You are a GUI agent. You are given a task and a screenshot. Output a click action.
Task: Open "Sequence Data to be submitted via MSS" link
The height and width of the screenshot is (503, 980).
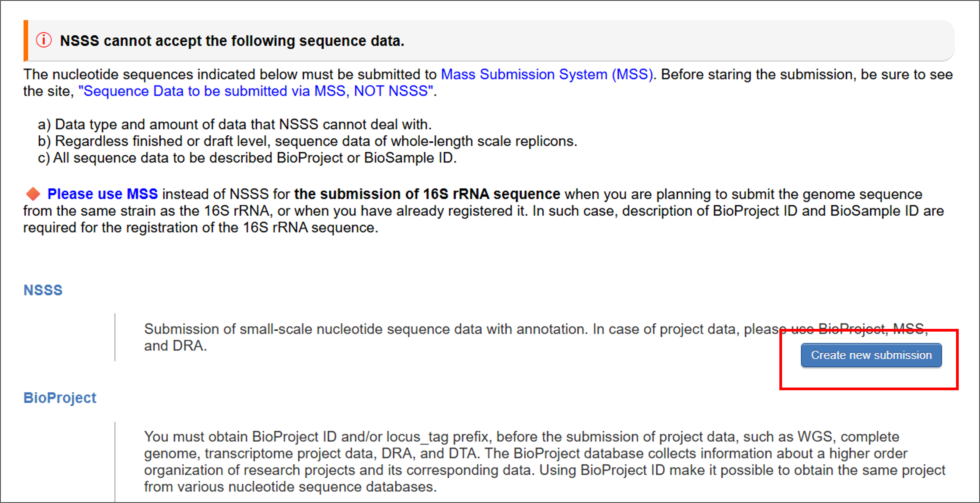click(x=256, y=91)
